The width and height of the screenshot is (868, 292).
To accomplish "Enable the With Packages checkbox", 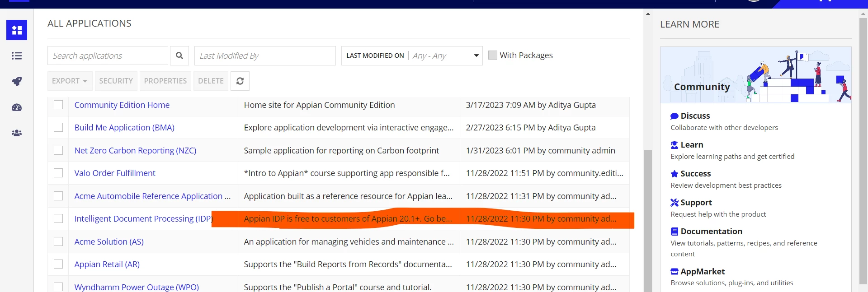I will coord(493,55).
